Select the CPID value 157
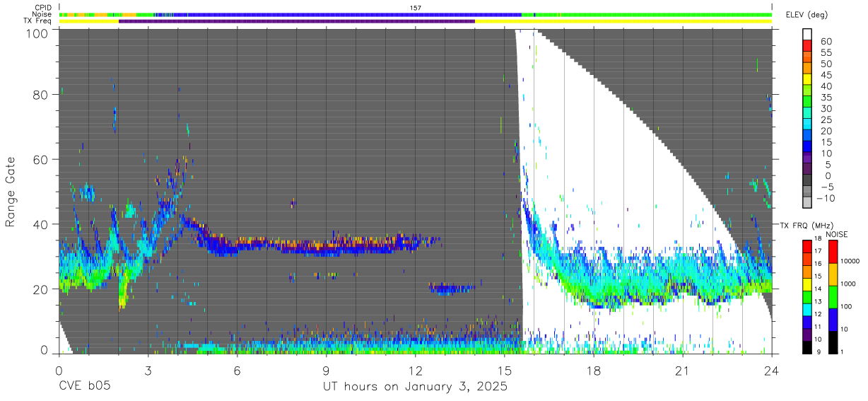The image size is (868, 401). pos(415,7)
